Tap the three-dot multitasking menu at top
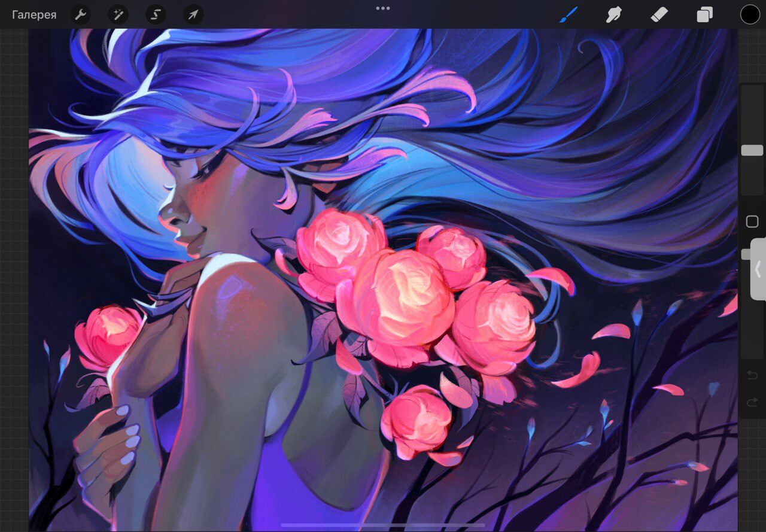The image size is (766, 532). click(x=382, y=8)
